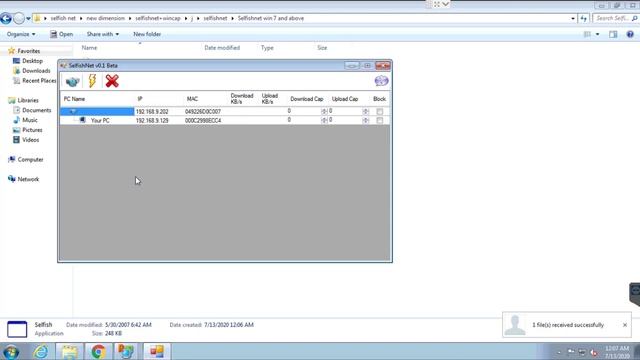Open the SelfishNet about globe icon

pyautogui.click(x=381, y=81)
